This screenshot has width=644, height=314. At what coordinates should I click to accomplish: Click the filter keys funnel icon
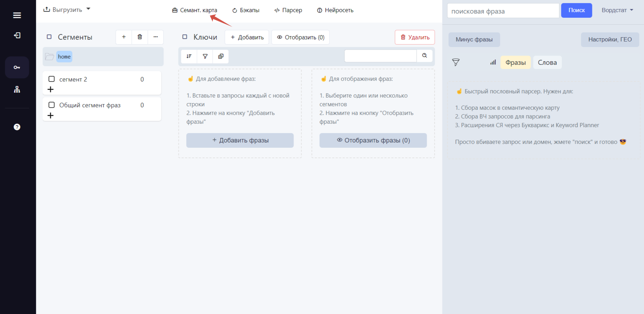[205, 56]
